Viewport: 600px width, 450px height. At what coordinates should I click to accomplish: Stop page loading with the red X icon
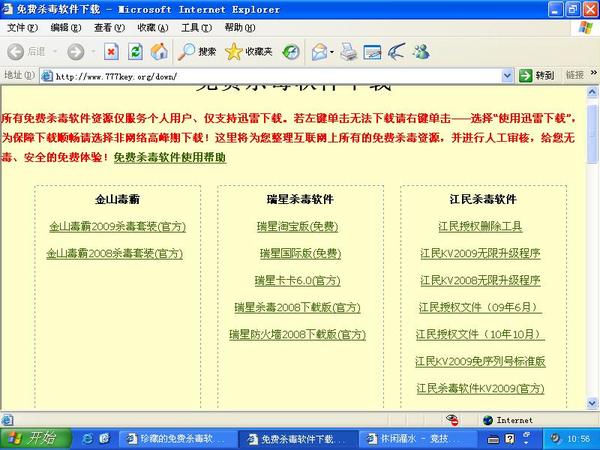click(x=111, y=51)
